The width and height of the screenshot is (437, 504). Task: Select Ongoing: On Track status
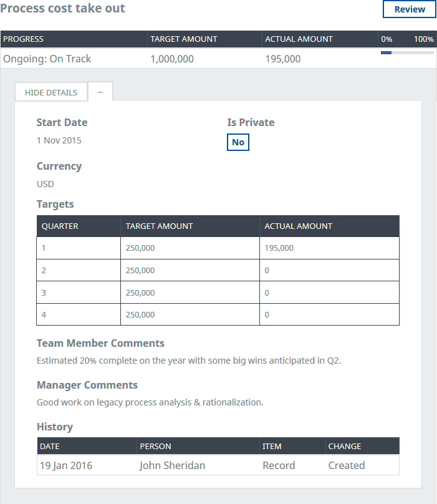(47, 59)
